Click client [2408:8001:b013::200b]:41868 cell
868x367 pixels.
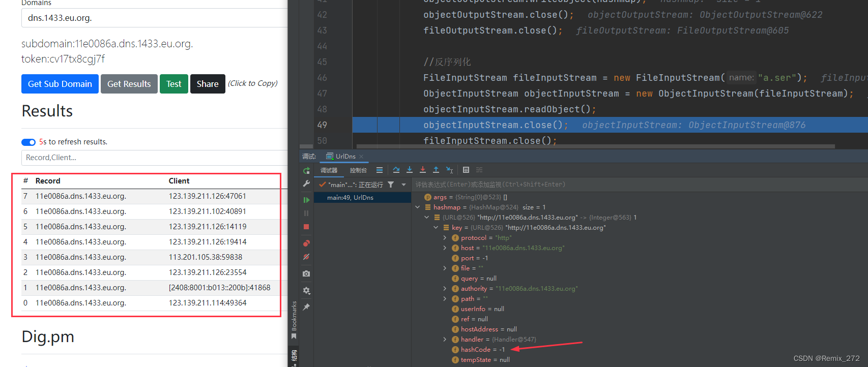(220, 288)
